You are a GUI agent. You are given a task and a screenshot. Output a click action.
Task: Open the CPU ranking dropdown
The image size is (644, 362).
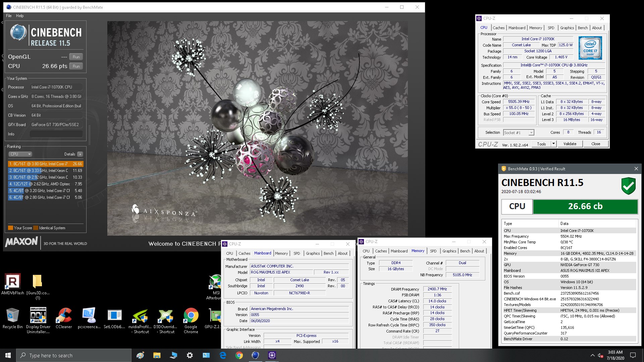click(20, 154)
